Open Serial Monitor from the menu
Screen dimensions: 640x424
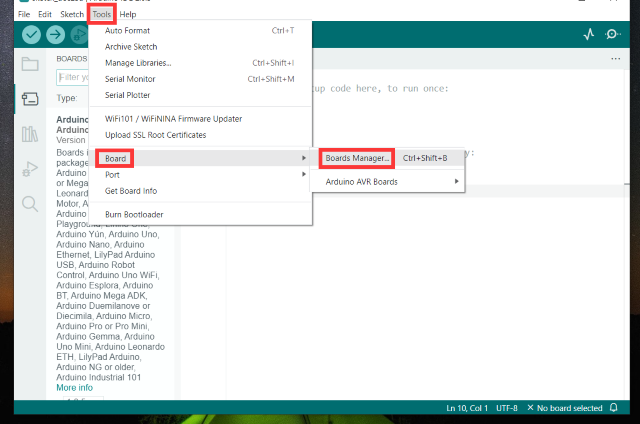200,79
